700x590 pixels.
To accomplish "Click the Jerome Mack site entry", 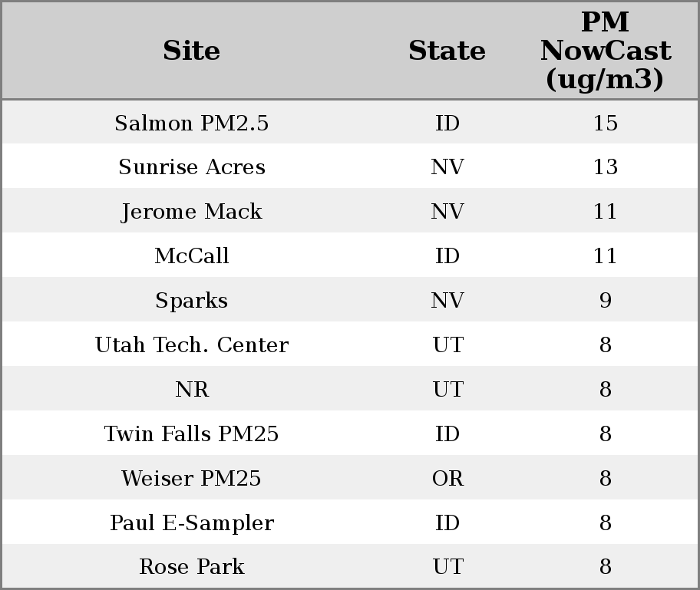I will click(x=192, y=212).
